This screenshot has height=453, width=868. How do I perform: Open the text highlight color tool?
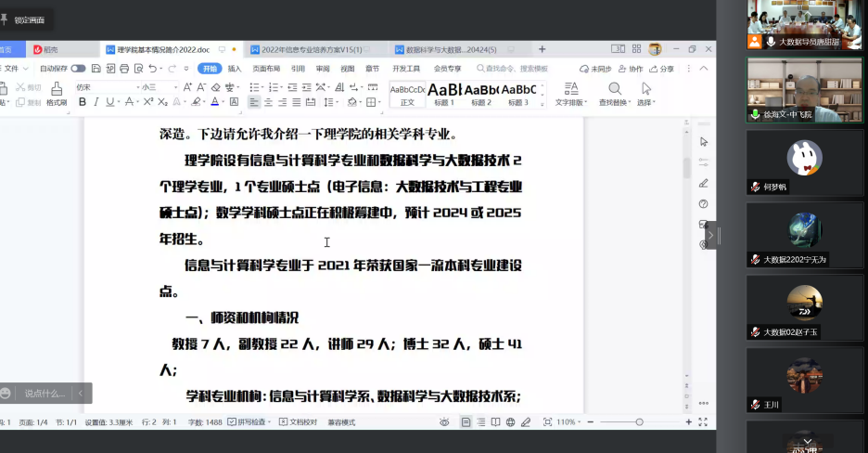(x=196, y=102)
